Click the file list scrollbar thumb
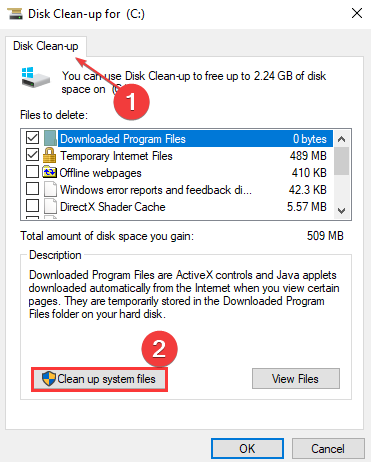 tap(341, 161)
